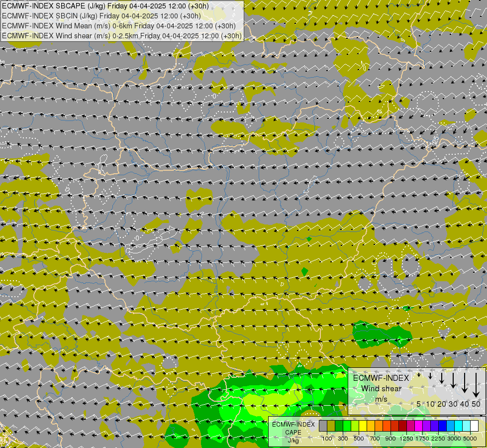This screenshot has height=448, width=487.
Task: Click the '10' wind shear legend number
Action: coord(430,404)
